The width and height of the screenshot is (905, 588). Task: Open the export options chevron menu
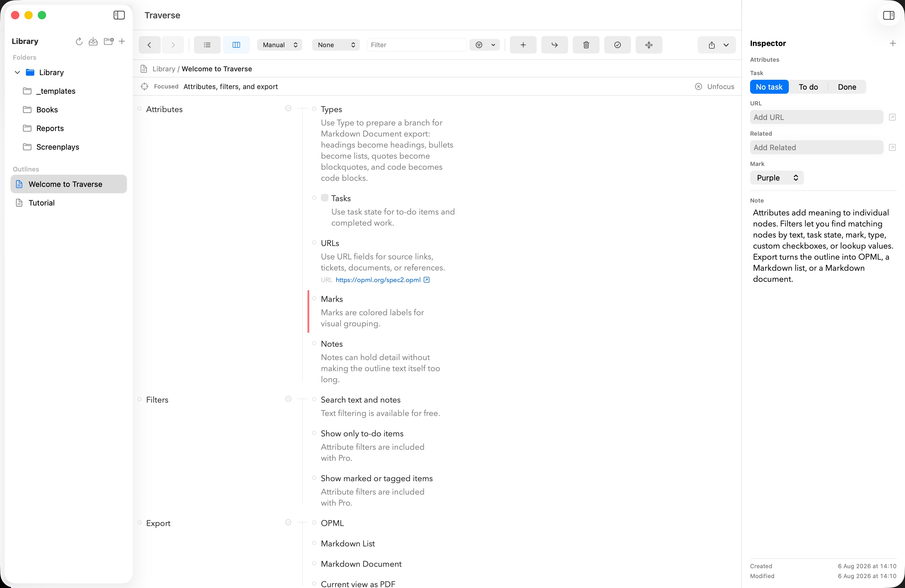(x=726, y=45)
